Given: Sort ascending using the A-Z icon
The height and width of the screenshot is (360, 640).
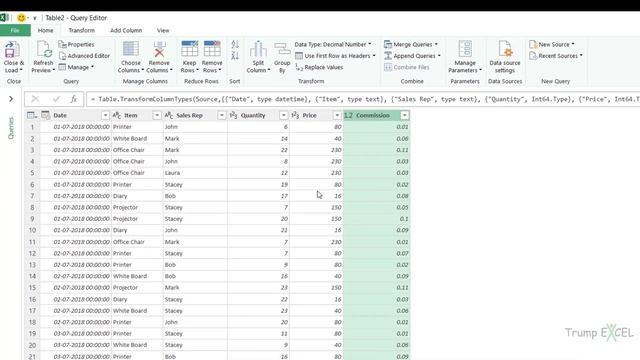Looking at the screenshot, I should click(235, 44).
